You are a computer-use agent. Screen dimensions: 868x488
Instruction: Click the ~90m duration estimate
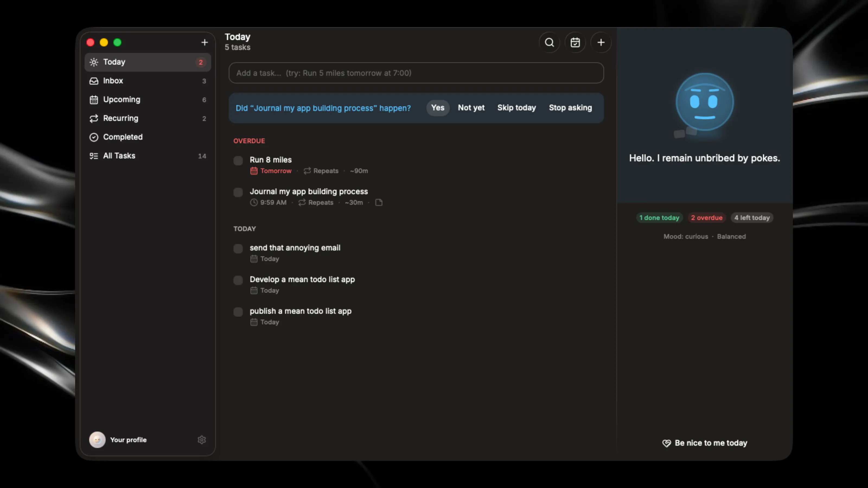point(359,171)
